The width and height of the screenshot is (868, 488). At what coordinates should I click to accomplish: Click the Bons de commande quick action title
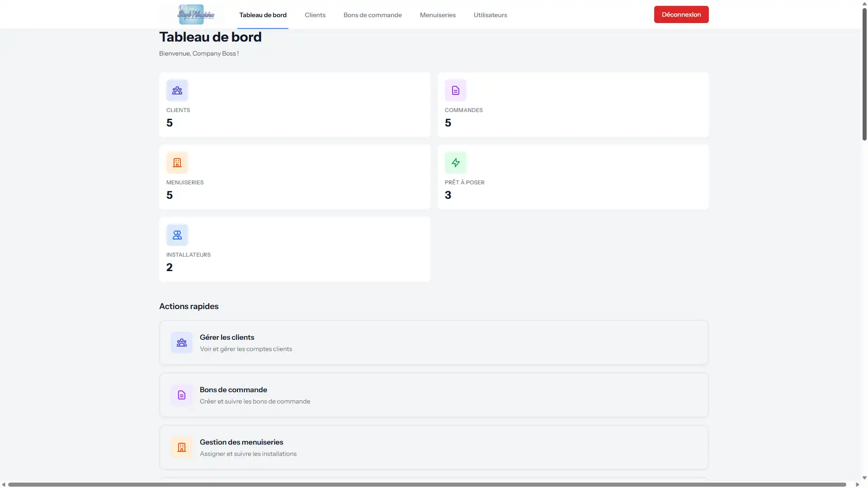233,389
